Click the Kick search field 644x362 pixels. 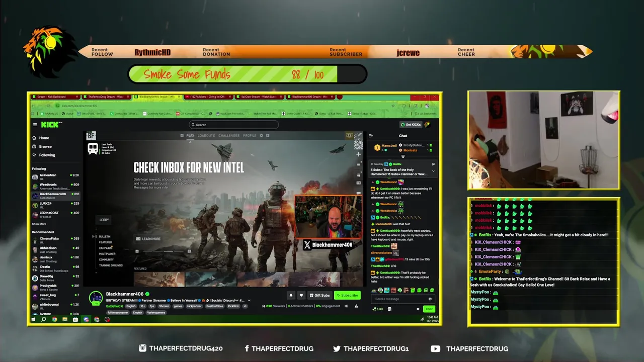click(233, 125)
